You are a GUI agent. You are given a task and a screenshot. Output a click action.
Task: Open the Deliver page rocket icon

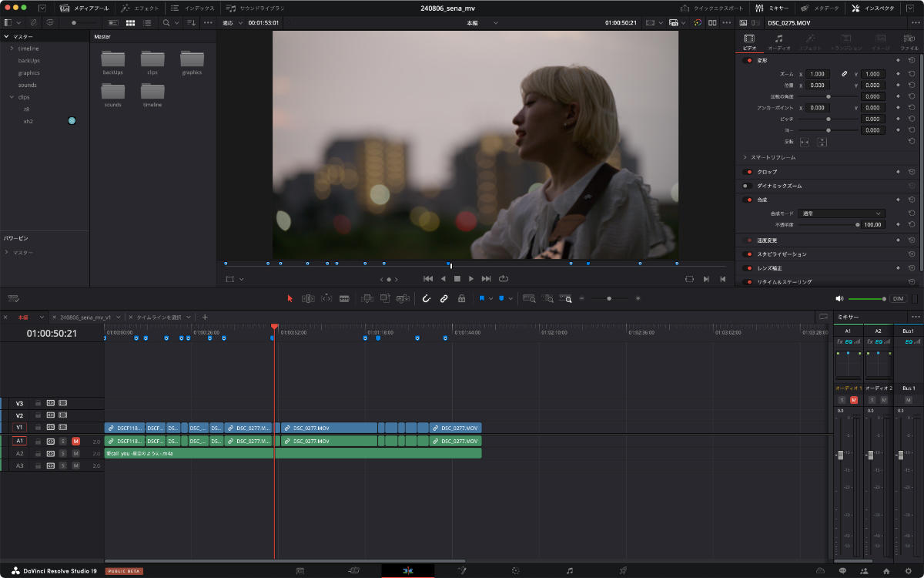click(x=623, y=570)
